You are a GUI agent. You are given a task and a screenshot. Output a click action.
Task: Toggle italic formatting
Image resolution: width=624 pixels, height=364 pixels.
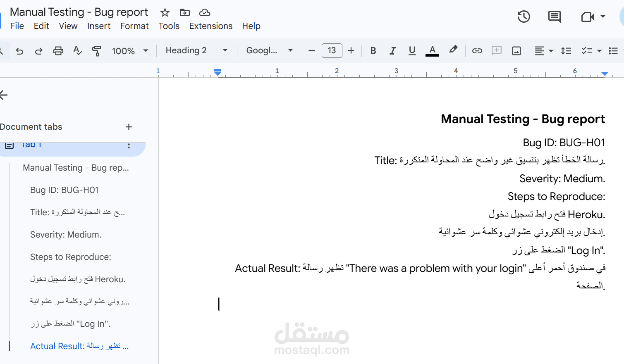(x=392, y=50)
